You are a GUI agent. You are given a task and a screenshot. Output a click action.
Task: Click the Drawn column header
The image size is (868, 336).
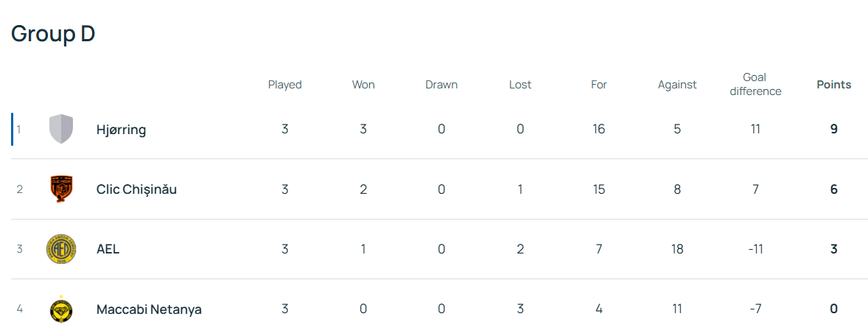tap(441, 85)
